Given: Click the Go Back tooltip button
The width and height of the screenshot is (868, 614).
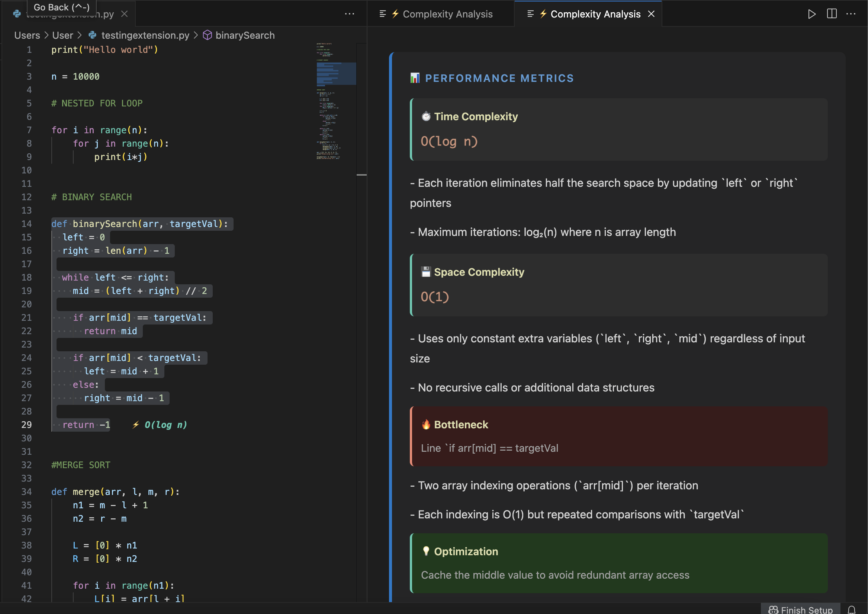Looking at the screenshot, I should click(62, 7).
